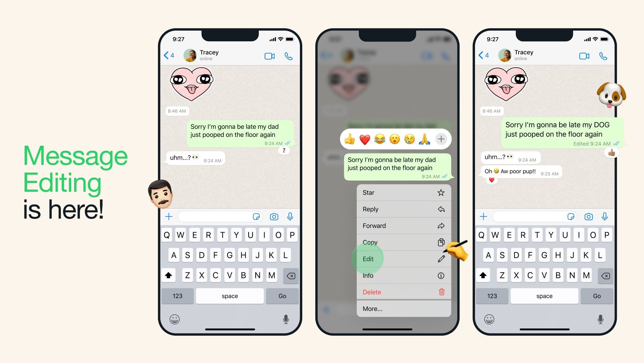The image size is (644, 363).
Task: Toggle the camera icon in message bar
Action: point(275,217)
